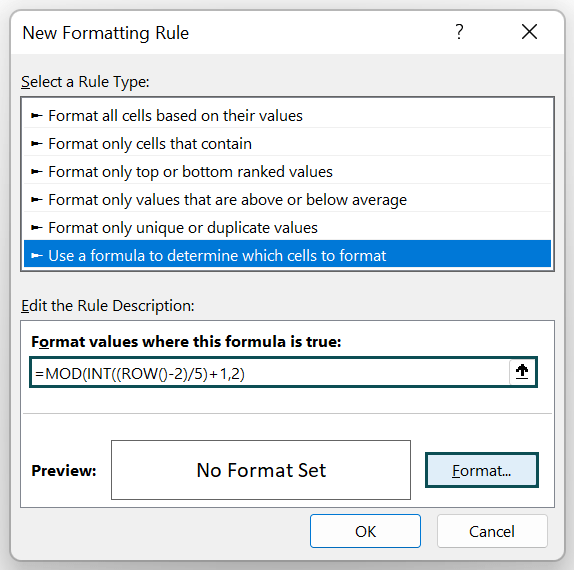Select 'Format only values that are above or below average'
Viewport: 574px width, 570px height.
(287, 200)
